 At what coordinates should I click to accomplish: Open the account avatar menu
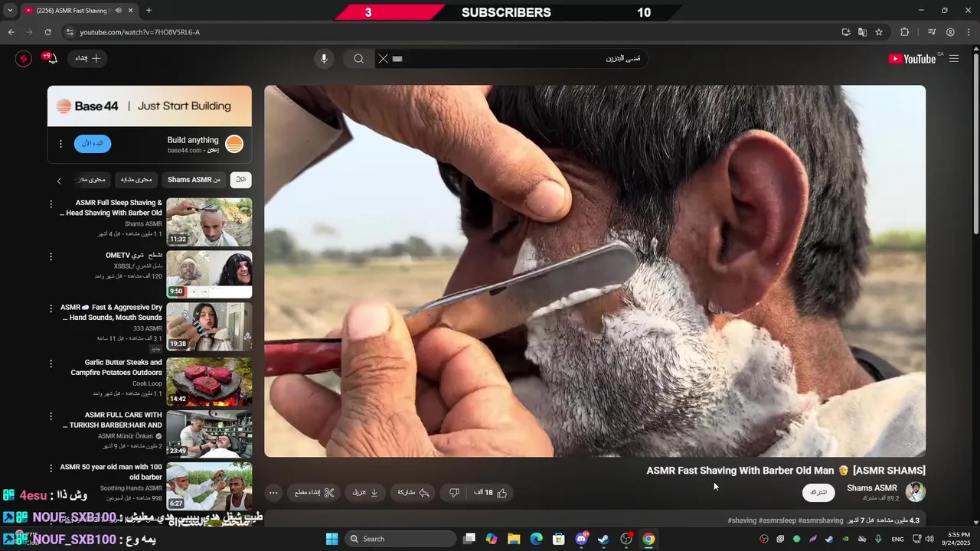[x=24, y=59]
